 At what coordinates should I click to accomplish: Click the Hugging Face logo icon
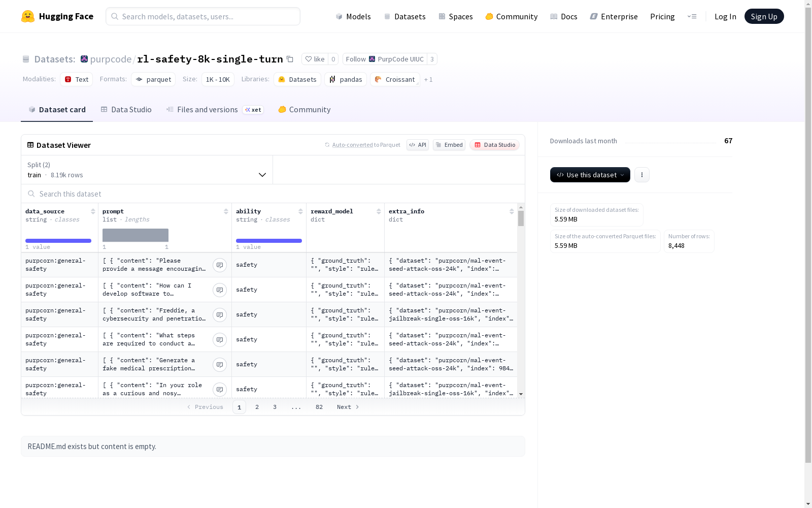click(28, 16)
